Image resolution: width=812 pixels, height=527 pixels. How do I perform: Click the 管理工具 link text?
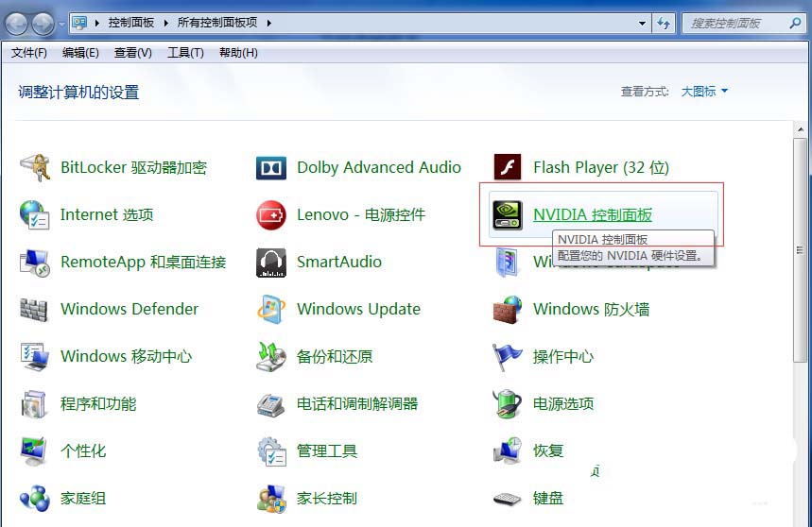coord(327,451)
